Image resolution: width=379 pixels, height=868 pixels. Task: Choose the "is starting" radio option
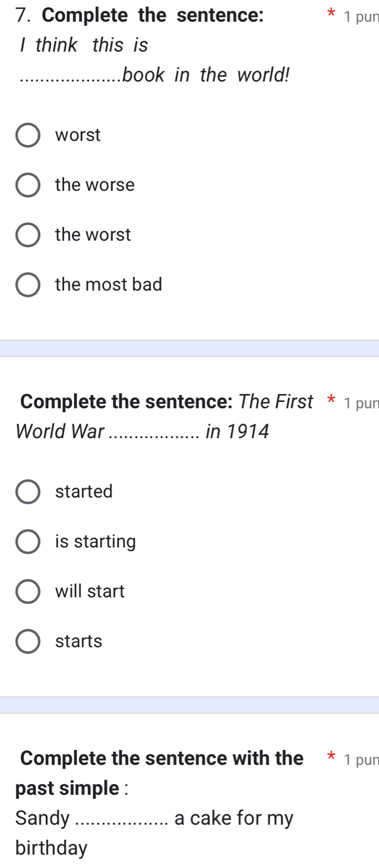pos(28,542)
